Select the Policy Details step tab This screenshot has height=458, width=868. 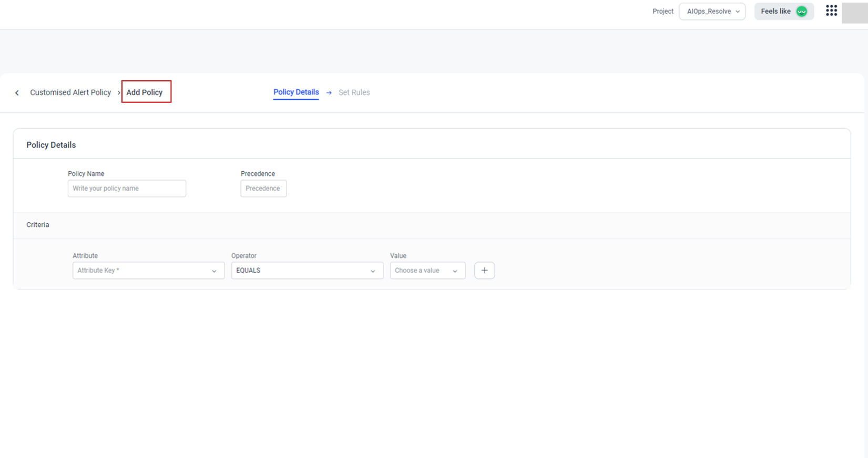tap(296, 92)
